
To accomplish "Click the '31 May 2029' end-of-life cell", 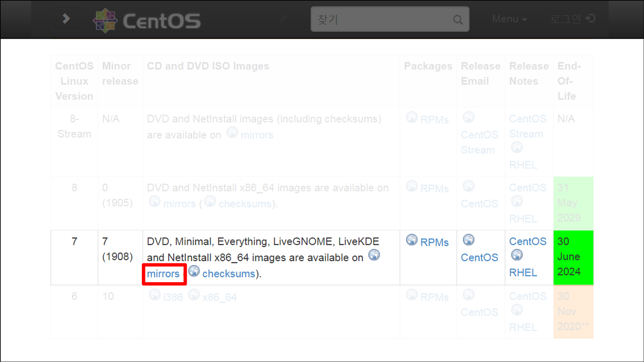I will tap(574, 203).
